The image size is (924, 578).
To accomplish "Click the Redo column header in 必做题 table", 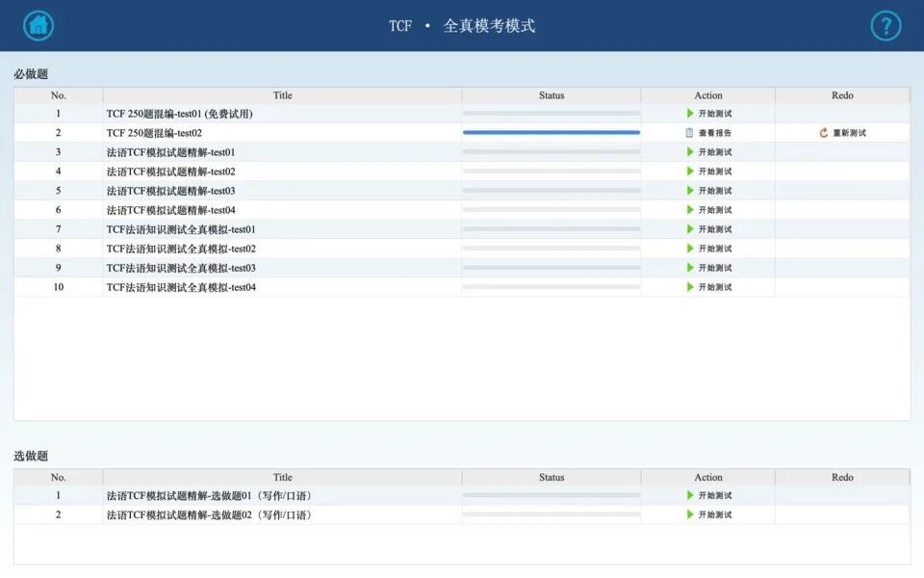I will click(843, 95).
